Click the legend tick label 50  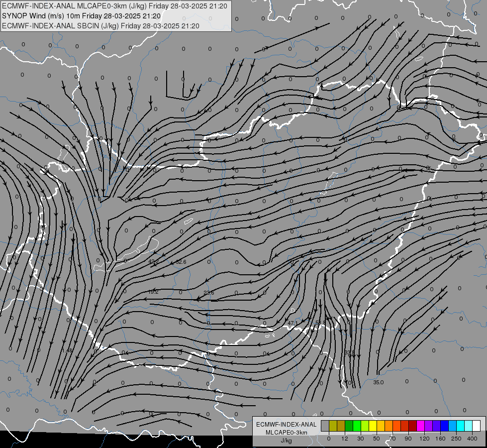[377, 439]
